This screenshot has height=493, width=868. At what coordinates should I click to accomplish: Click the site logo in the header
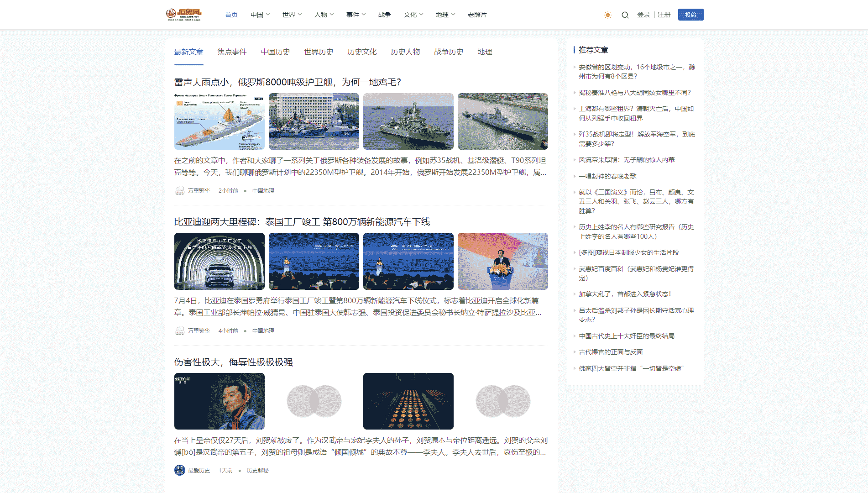pyautogui.click(x=183, y=15)
